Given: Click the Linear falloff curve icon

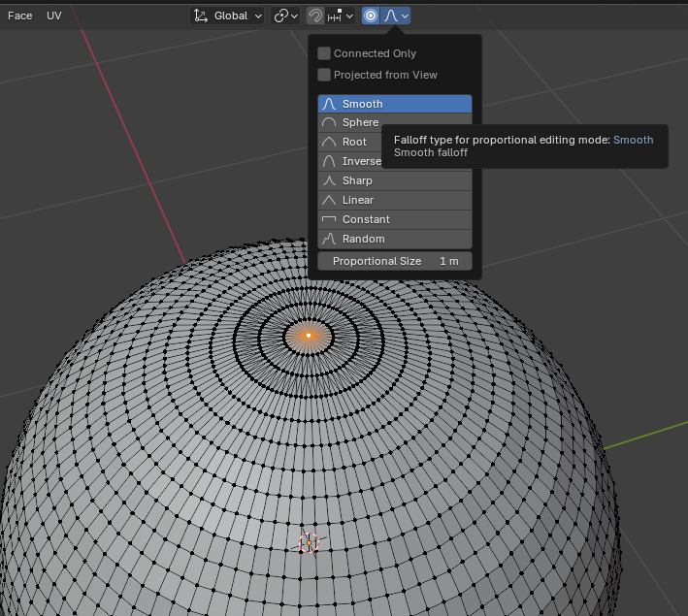Looking at the screenshot, I should 329,200.
